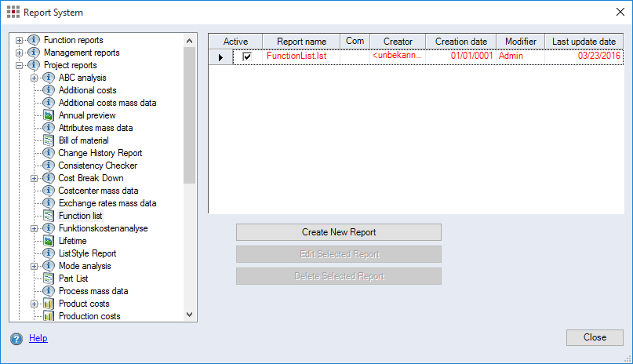Sort by the Report name column header
This screenshot has height=364, width=633.
click(x=301, y=41)
